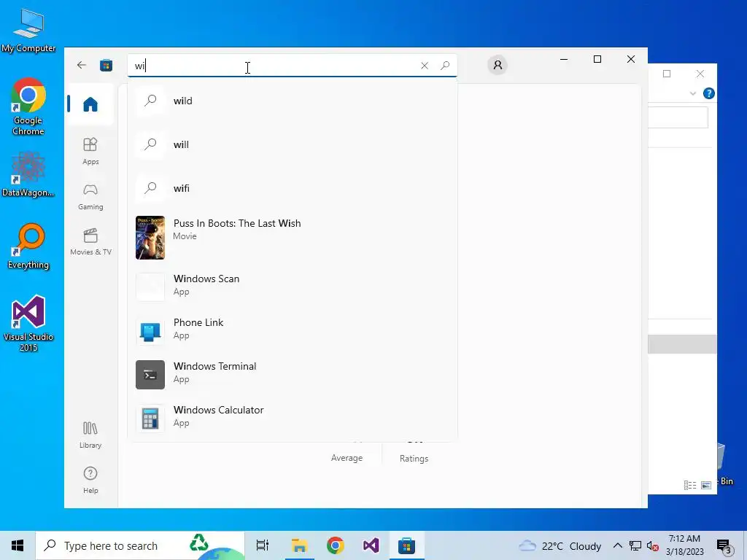Switch to details view in background window
This screenshot has width=747, height=560.
[x=690, y=485]
